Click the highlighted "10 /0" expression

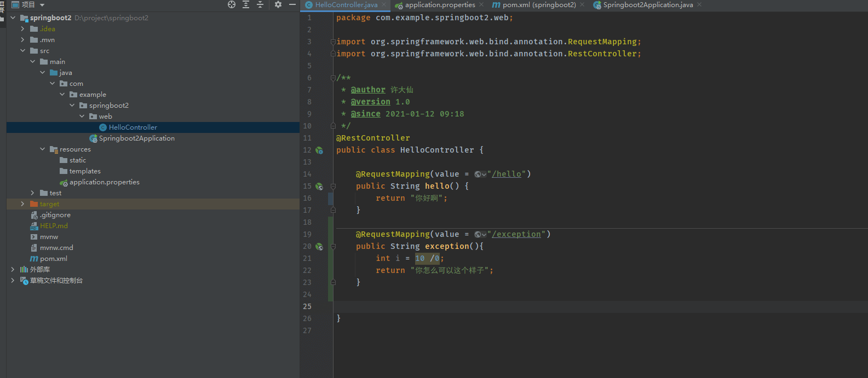[427, 259]
